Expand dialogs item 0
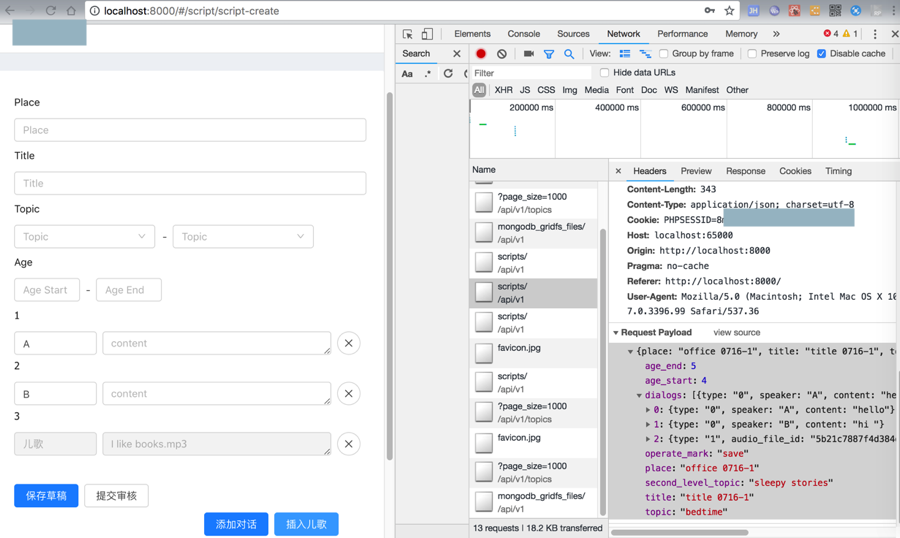Image resolution: width=900 pixels, height=538 pixels. [x=648, y=410]
